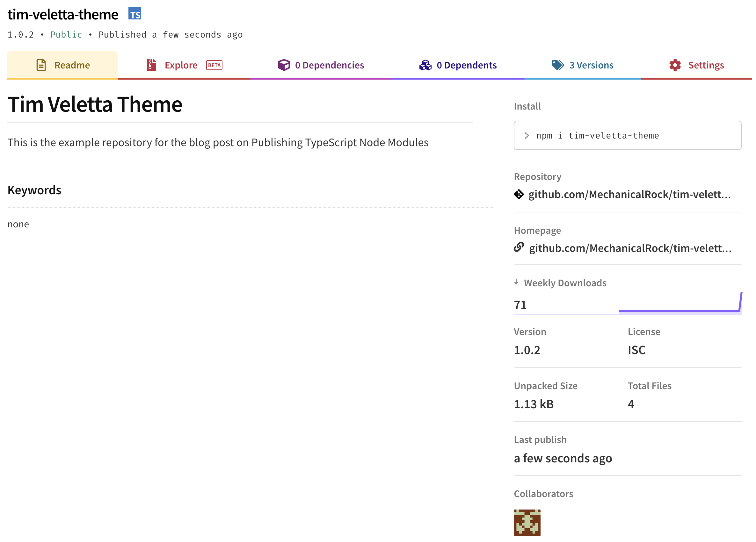
Task: Click Last publish 'a few seconds ago'
Action: [x=563, y=458]
